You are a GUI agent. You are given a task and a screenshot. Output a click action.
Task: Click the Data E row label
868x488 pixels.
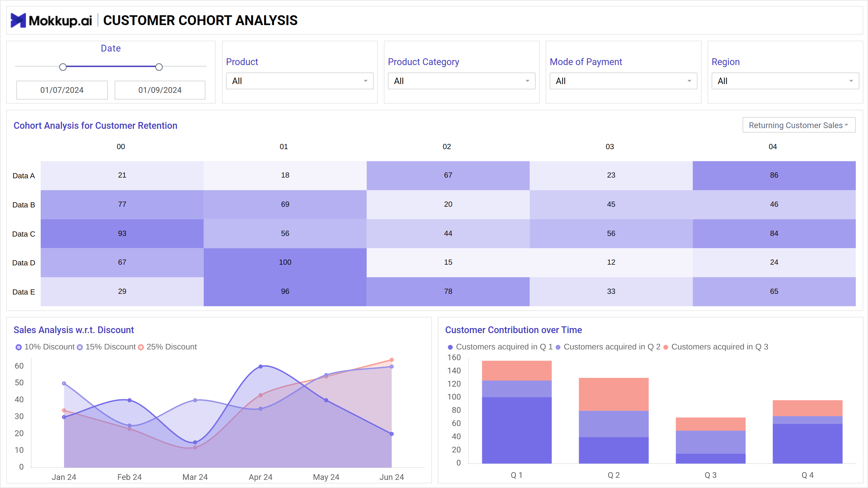coord(24,292)
